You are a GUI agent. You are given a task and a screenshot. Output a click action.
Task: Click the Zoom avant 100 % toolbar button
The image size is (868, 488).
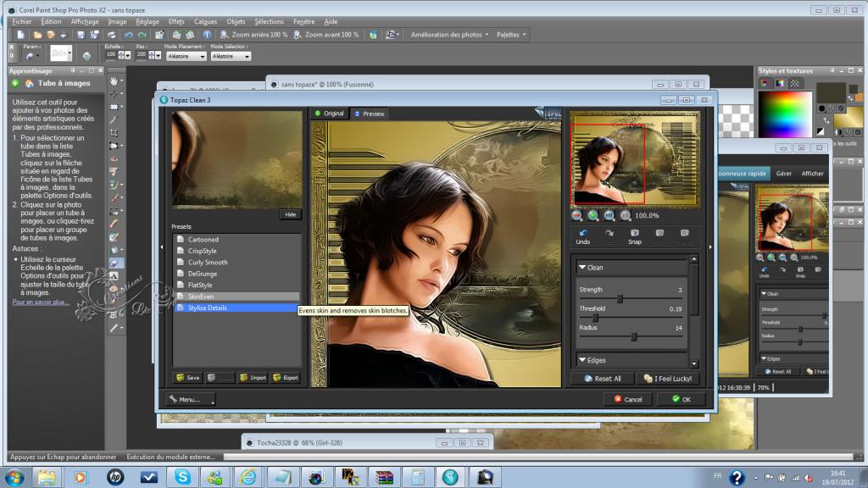pos(326,35)
